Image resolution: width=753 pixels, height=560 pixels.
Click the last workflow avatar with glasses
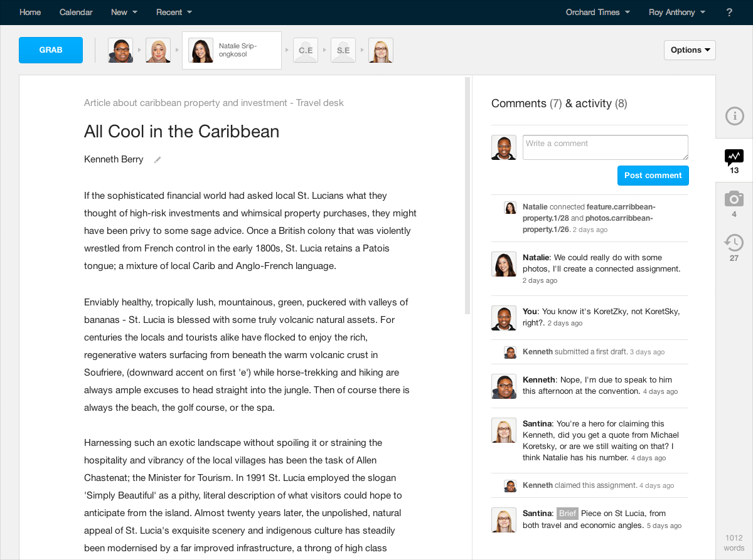381,50
